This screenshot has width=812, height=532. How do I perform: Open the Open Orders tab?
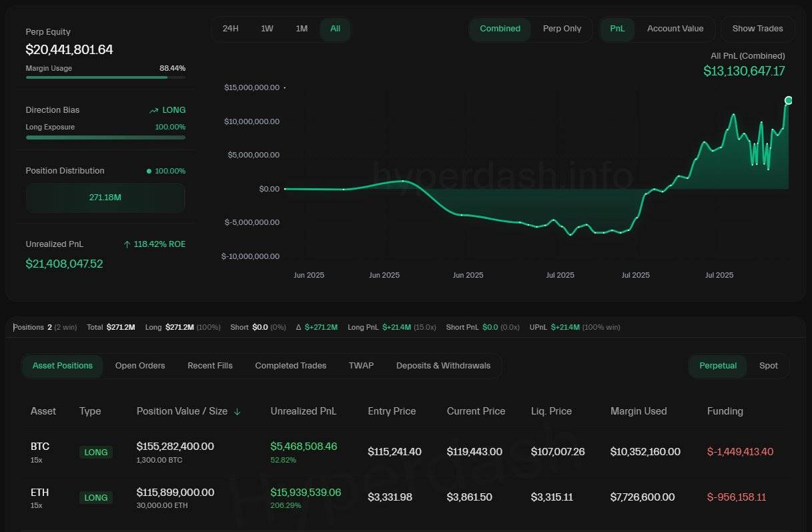pyautogui.click(x=140, y=366)
